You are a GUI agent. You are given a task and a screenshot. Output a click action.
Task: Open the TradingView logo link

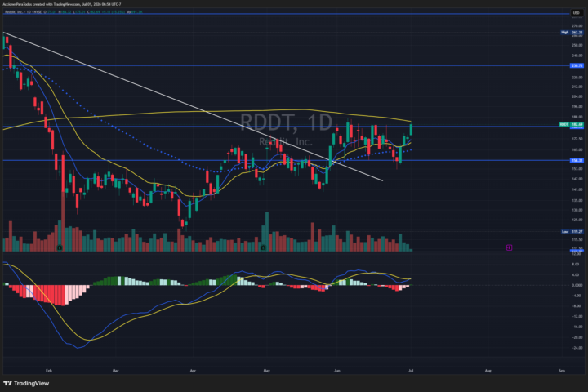(x=26, y=383)
